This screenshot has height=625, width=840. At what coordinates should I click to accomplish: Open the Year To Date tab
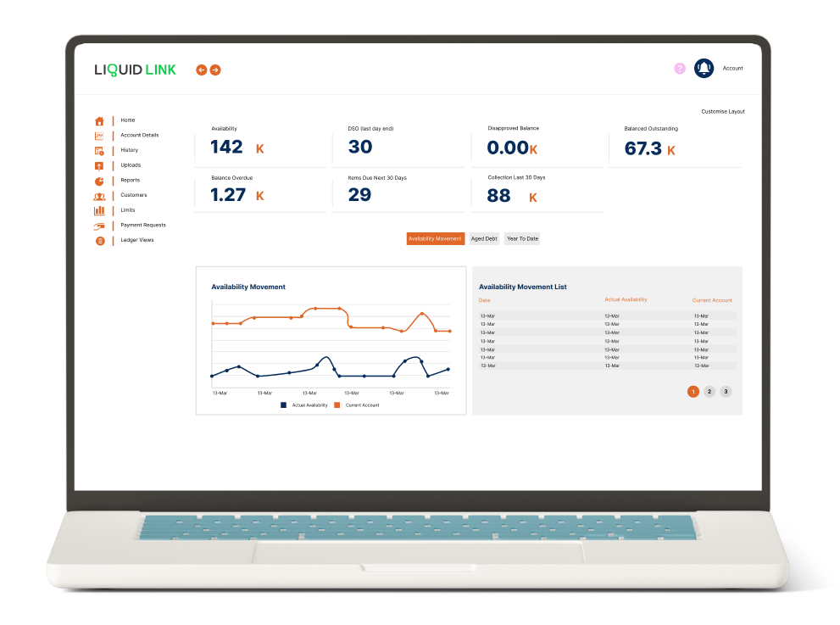click(x=521, y=238)
